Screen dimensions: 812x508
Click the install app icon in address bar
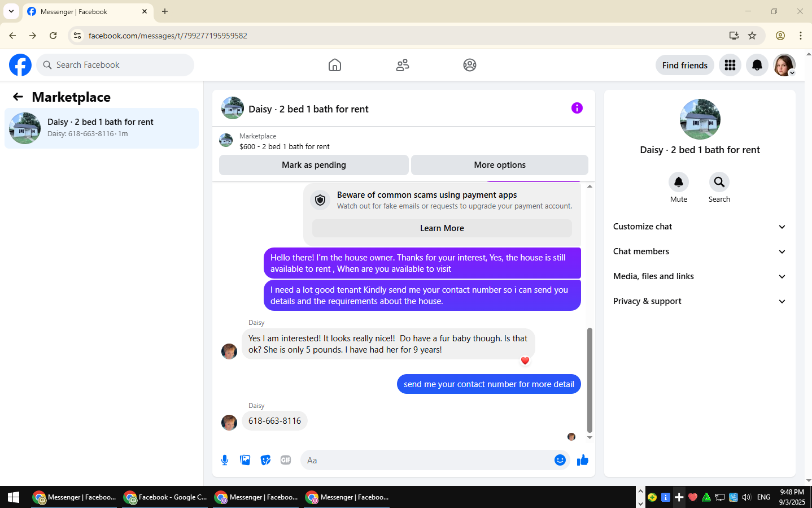(734, 36)
